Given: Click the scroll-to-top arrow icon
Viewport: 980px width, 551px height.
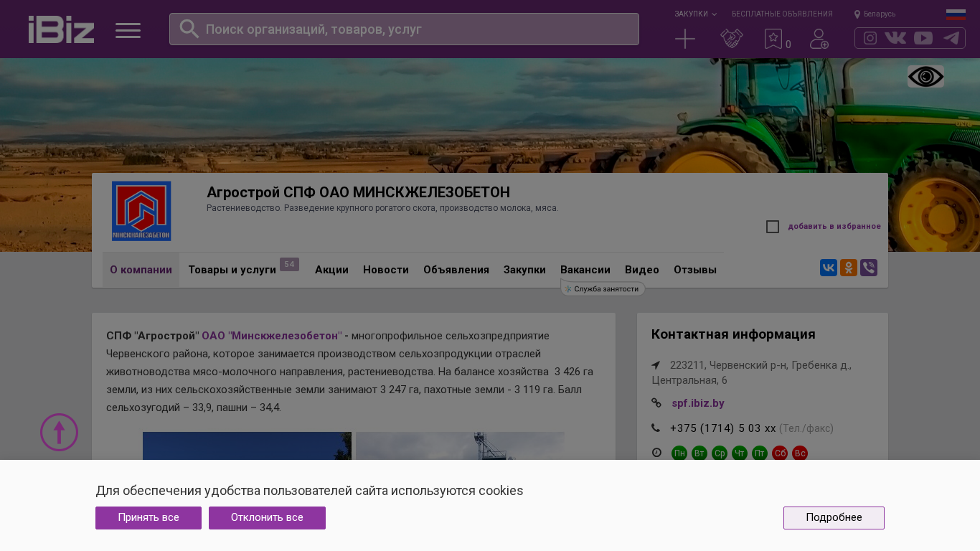Looking at the screenshot, I should 59,432.
